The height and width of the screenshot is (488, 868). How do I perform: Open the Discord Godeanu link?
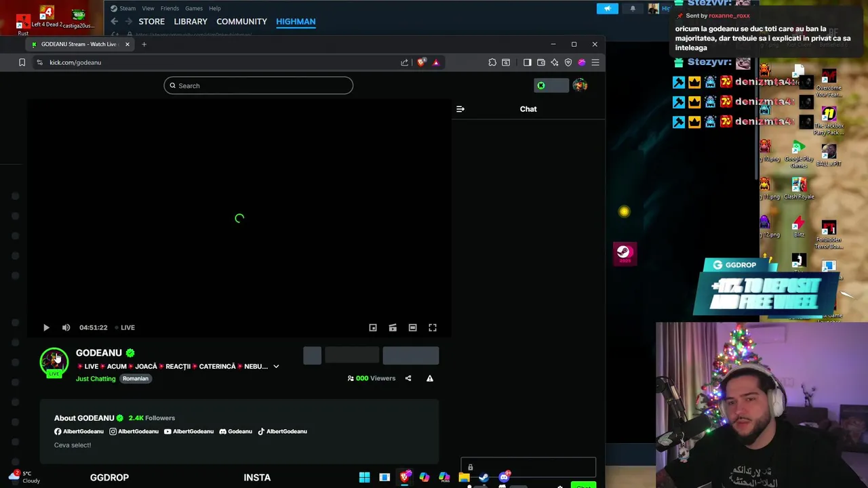pyautogui.click(x=236, y=431)
